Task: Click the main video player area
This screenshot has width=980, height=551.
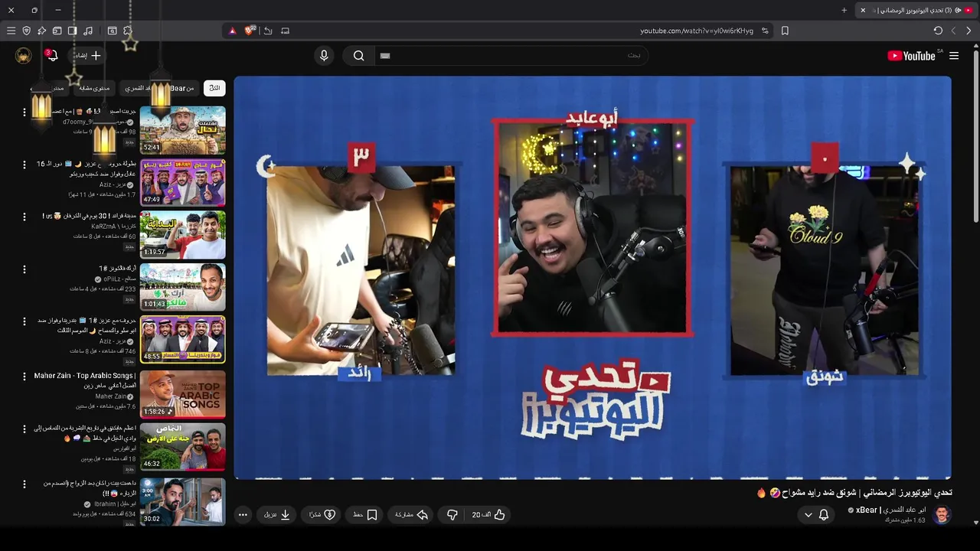Action: [593, 277]
